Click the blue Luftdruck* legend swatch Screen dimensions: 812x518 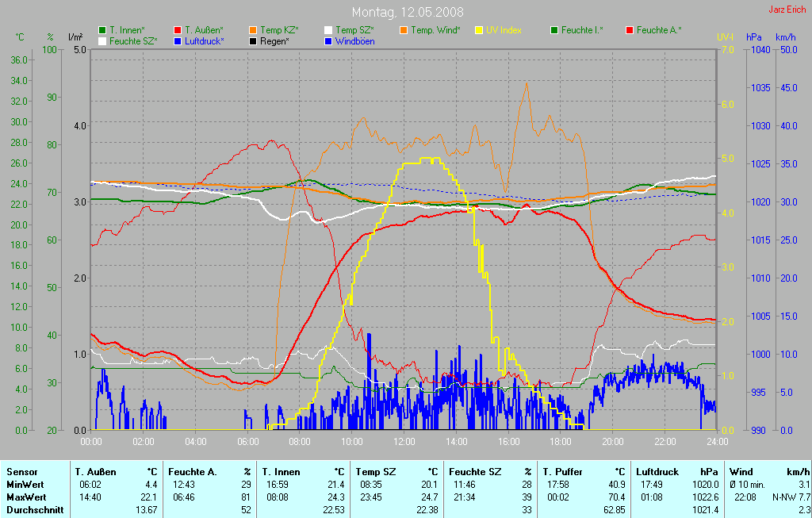pos(178,41)
